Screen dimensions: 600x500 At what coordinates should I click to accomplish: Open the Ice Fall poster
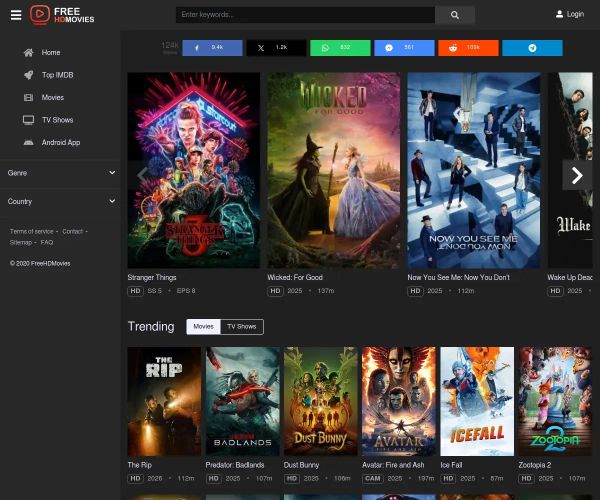(x=477, y=401)
